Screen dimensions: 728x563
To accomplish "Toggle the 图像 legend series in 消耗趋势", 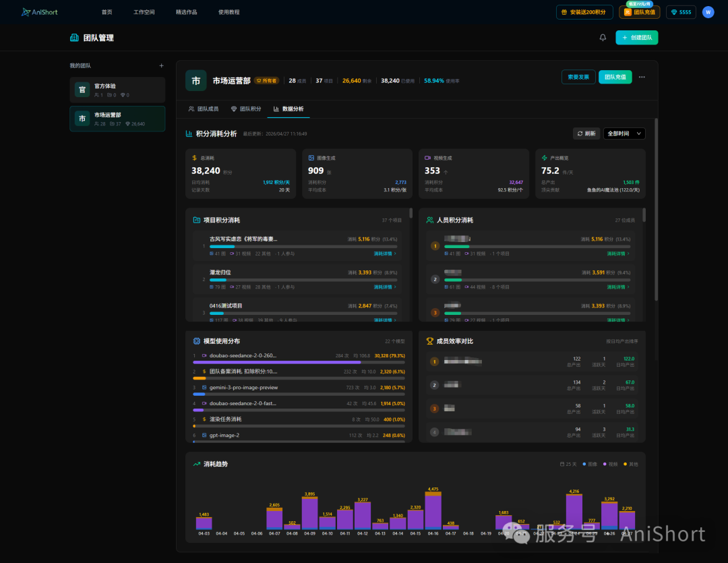I will tap(590, 464).
